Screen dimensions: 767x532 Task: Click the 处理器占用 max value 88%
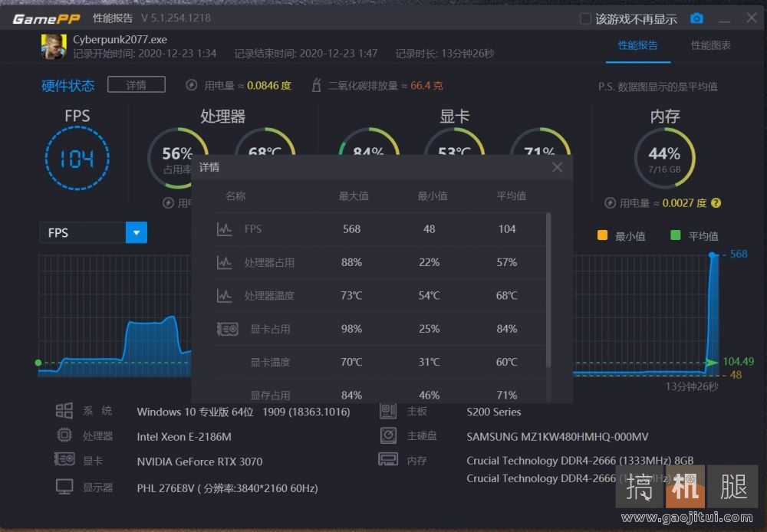coord(352,262)
